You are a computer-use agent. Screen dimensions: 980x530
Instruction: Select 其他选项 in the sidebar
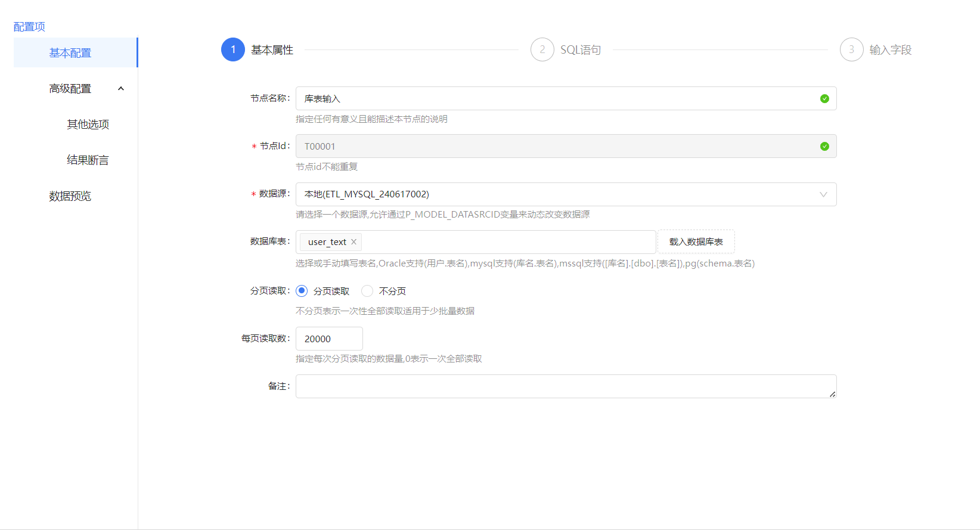tap(88, 124)
